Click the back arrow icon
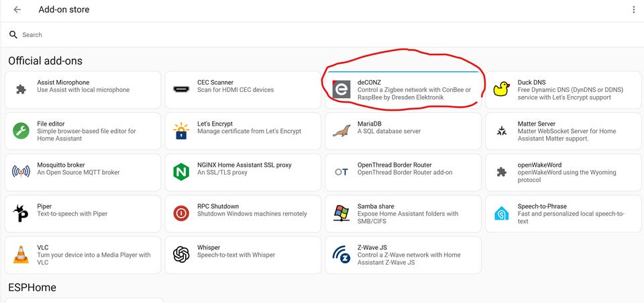The image size is (644, 303). click(17, 10)
